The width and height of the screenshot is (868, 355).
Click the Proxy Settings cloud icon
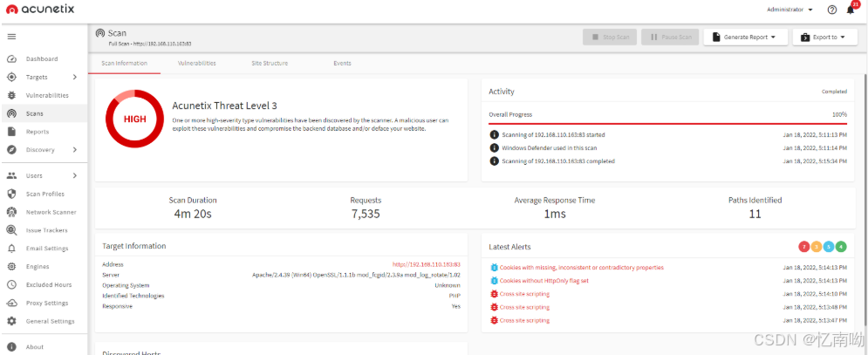click(x=11, y=303)
